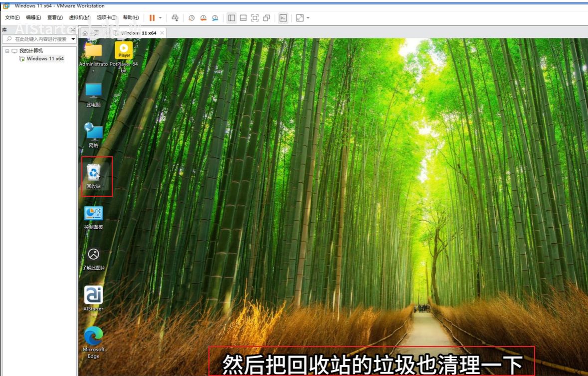Open the 虚拟机(M) menu
This screenshot has width=588, height=376.
point(79,17)
